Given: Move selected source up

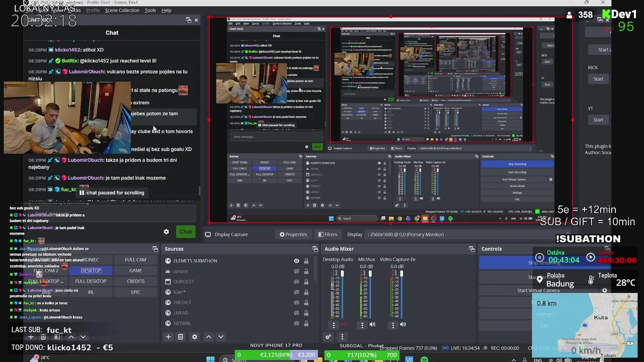Looking at the screenshot, I should click(208, 337).
